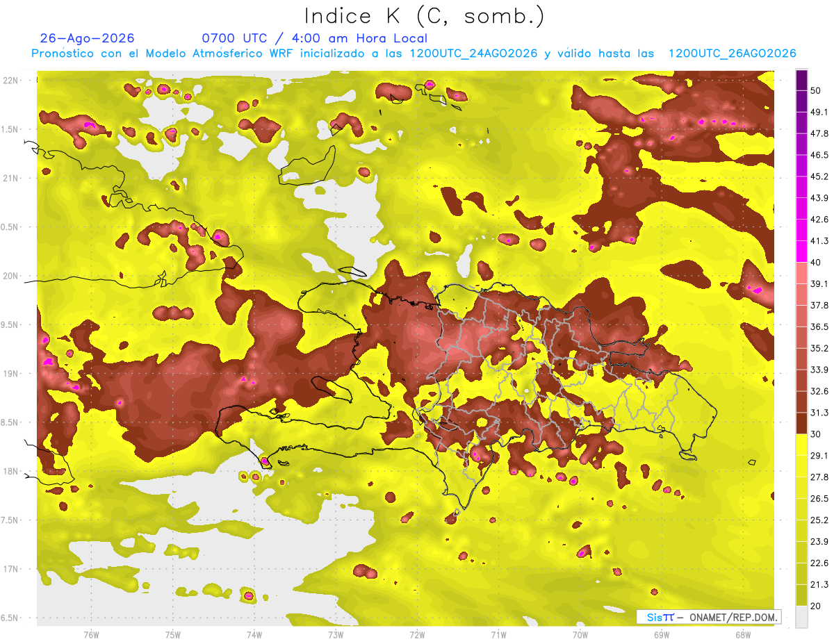Click the "74W" longitude label

pos(254,634)
